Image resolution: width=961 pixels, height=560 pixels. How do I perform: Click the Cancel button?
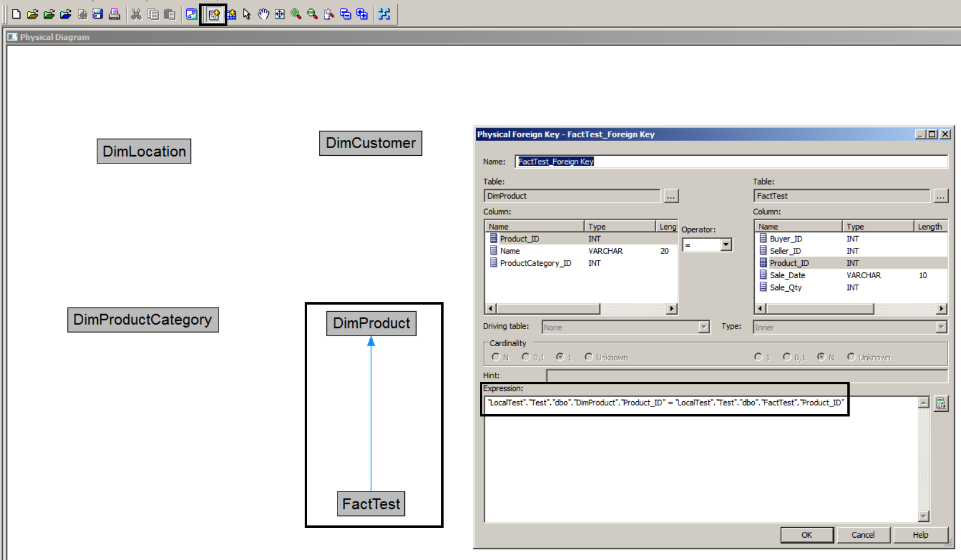pos(863,535)
